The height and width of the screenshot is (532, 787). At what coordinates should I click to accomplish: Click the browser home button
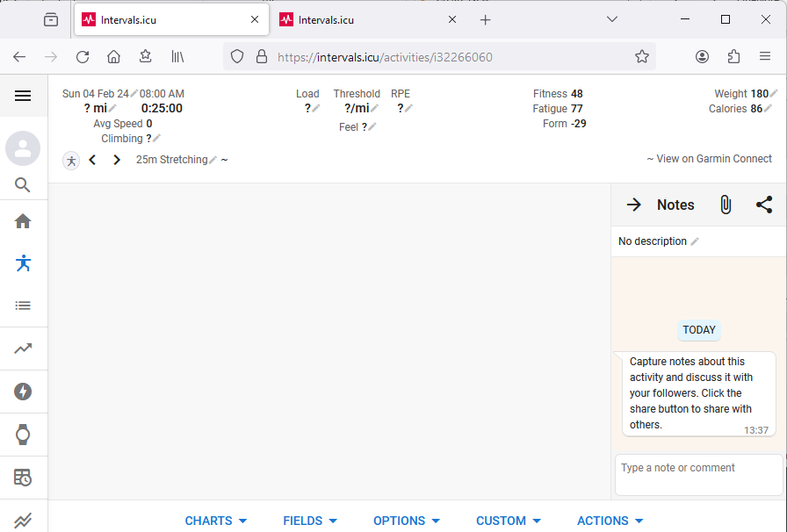(x=114, y=57)
